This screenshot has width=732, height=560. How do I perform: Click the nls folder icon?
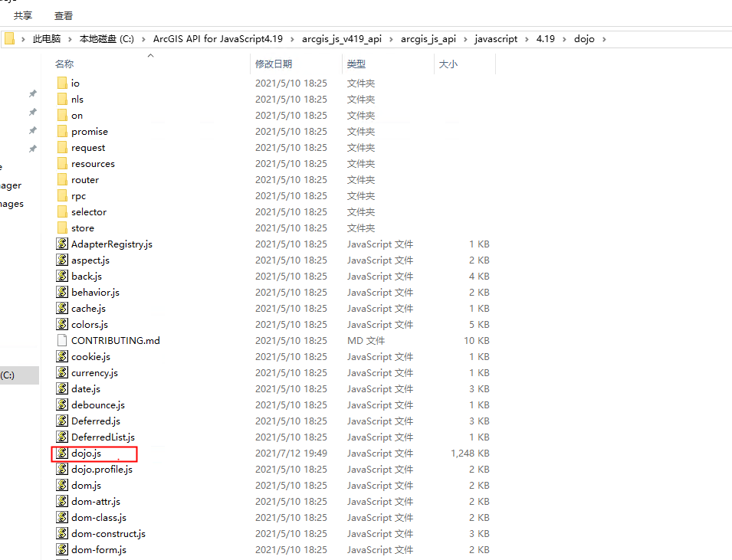(62, 99)
